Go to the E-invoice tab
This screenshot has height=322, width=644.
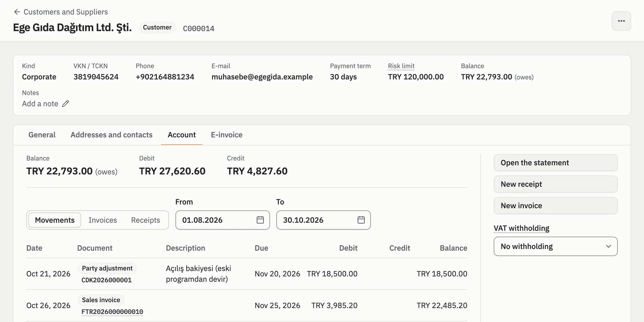(226, 135)
